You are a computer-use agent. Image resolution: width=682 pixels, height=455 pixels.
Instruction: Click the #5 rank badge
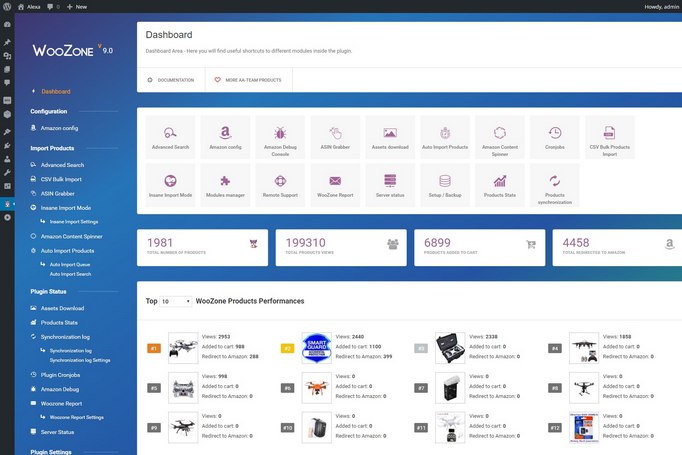pyautogui.click(x=154, y=388)
